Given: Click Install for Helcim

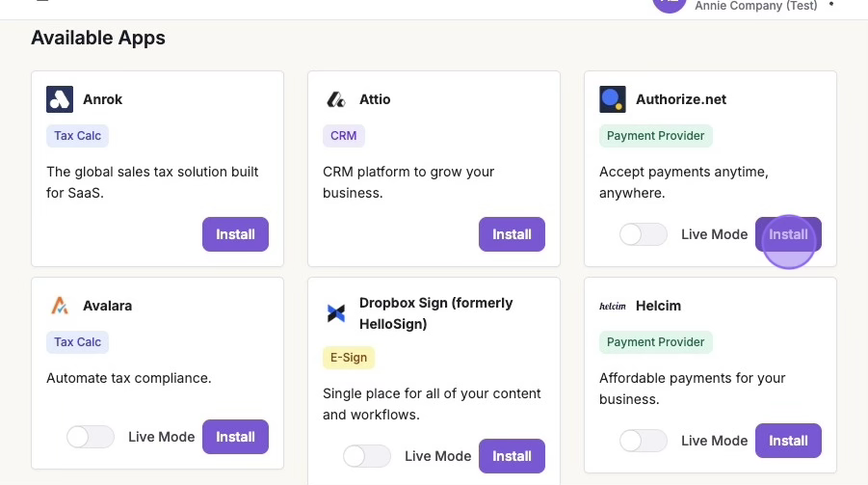Looking at the screenshot, I should pyautogui.click(x=788, y=441).
